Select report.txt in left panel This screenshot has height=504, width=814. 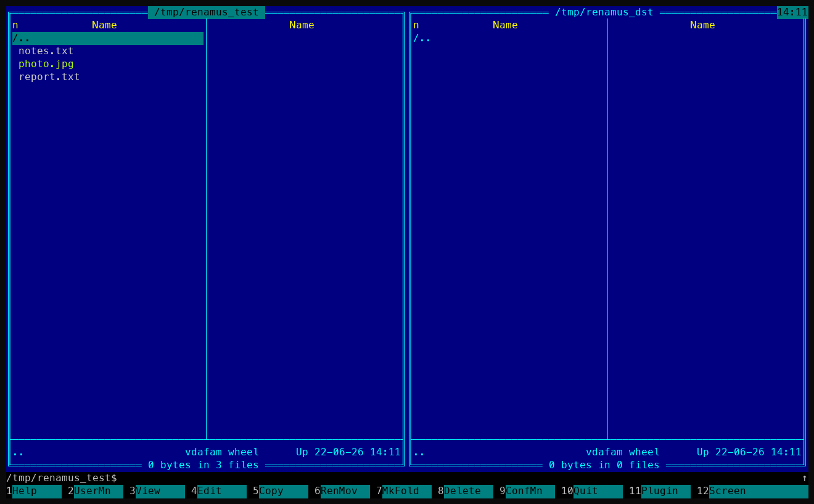(49, 77)
